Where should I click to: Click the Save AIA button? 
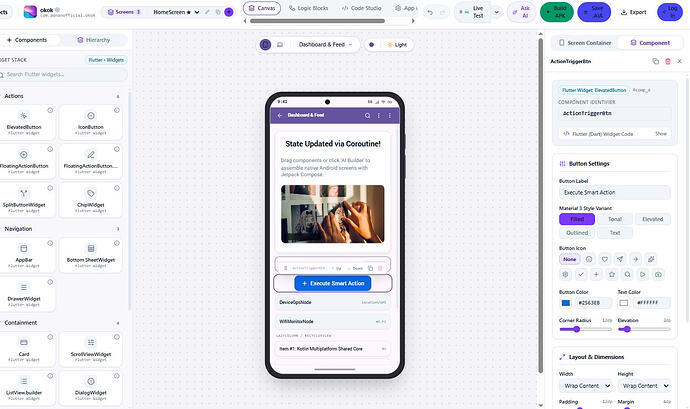594,12
